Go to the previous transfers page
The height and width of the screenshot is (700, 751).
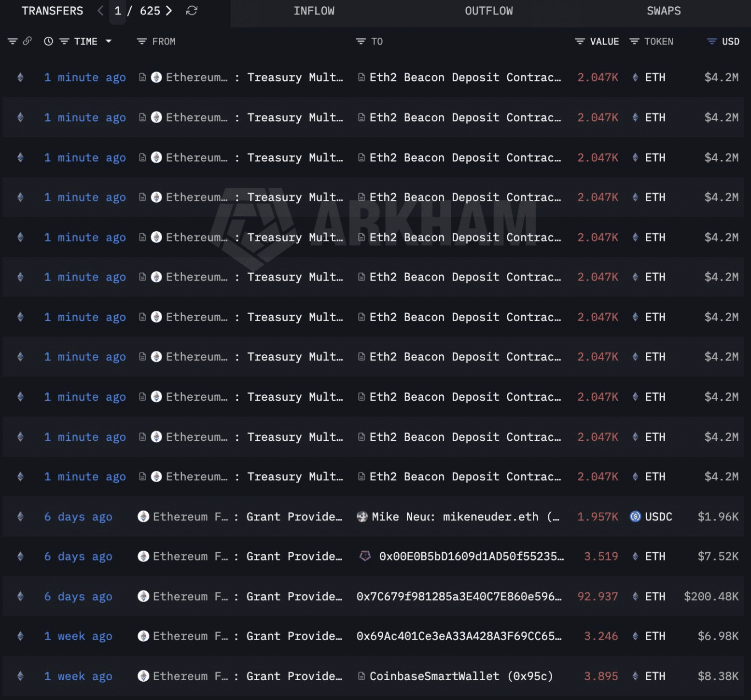click(100, 11)
